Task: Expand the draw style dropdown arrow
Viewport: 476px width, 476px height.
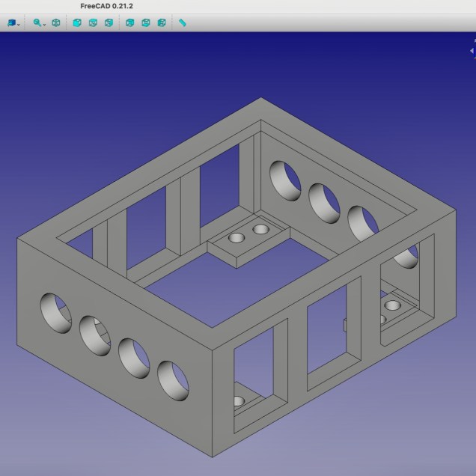Action: pyautogui.click(x=19, y=25)
